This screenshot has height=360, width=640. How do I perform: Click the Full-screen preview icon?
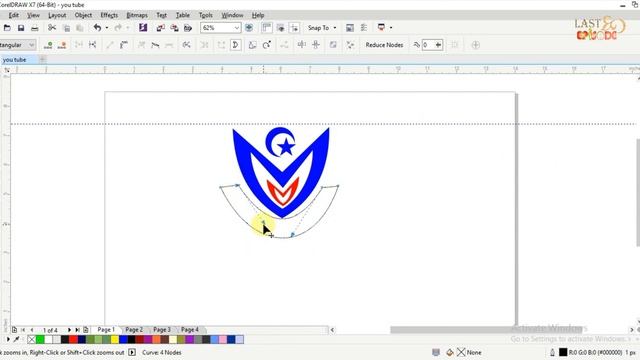point(249,28)
